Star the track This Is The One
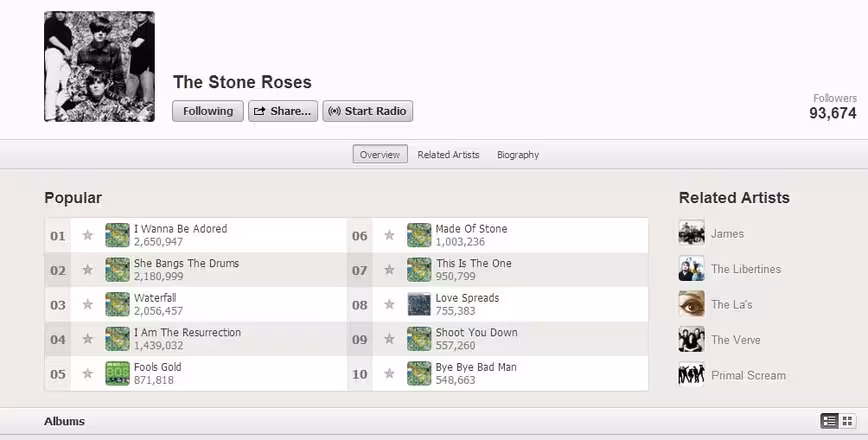 389,270
